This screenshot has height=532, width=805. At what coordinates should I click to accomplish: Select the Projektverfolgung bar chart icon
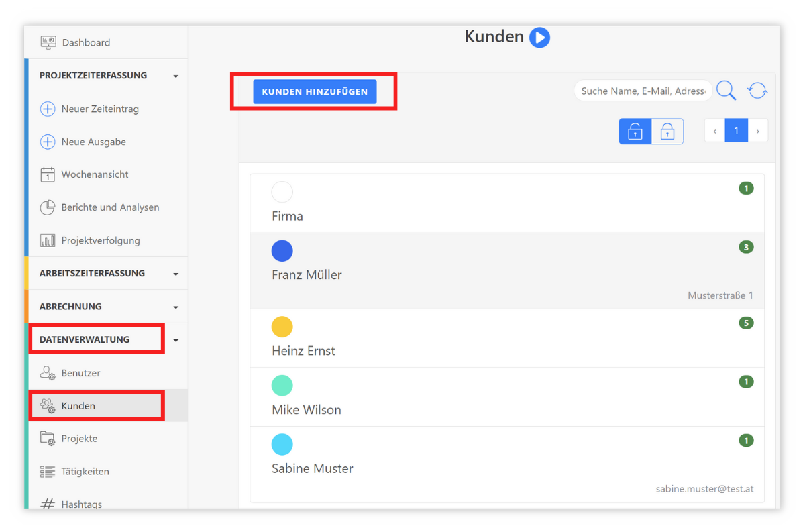point(48,240)
